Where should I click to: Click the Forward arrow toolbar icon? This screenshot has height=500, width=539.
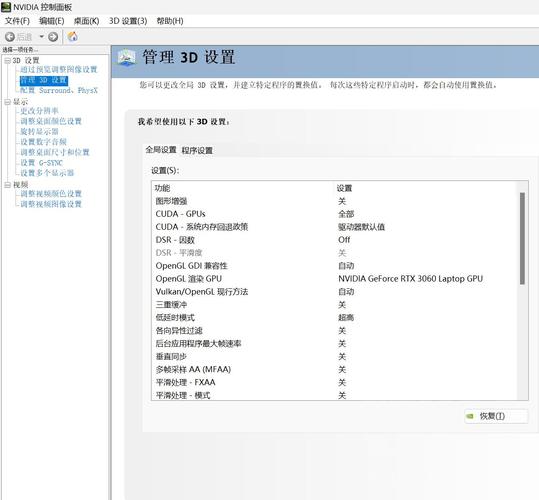click(53, 36)
